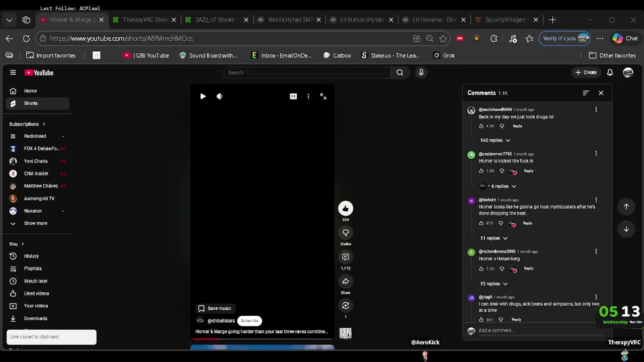Viewport: 644px width, 362px height.
Task: Click the Remix icon
Action: click(346, 306)
